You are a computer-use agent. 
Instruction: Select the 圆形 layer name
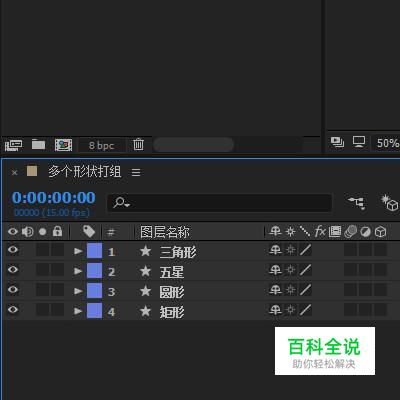click(x=172, y=292)
